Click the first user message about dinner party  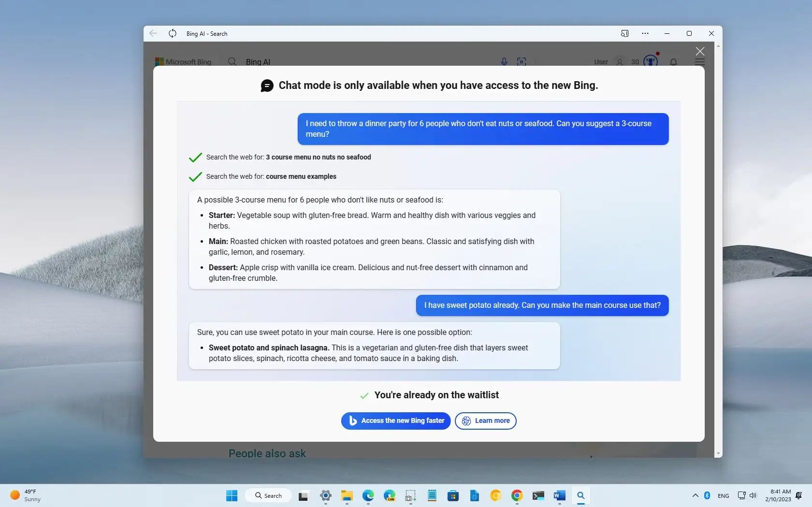pos(483,129)
